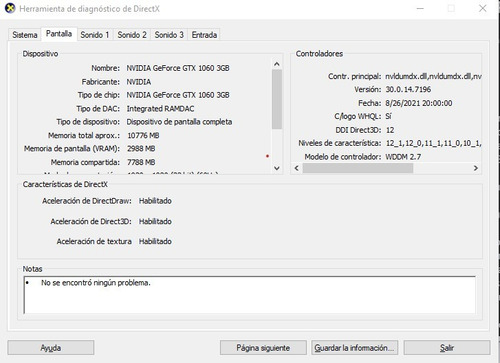
Task: Minimize the DirectX diagnostic window
Action: 420,8
